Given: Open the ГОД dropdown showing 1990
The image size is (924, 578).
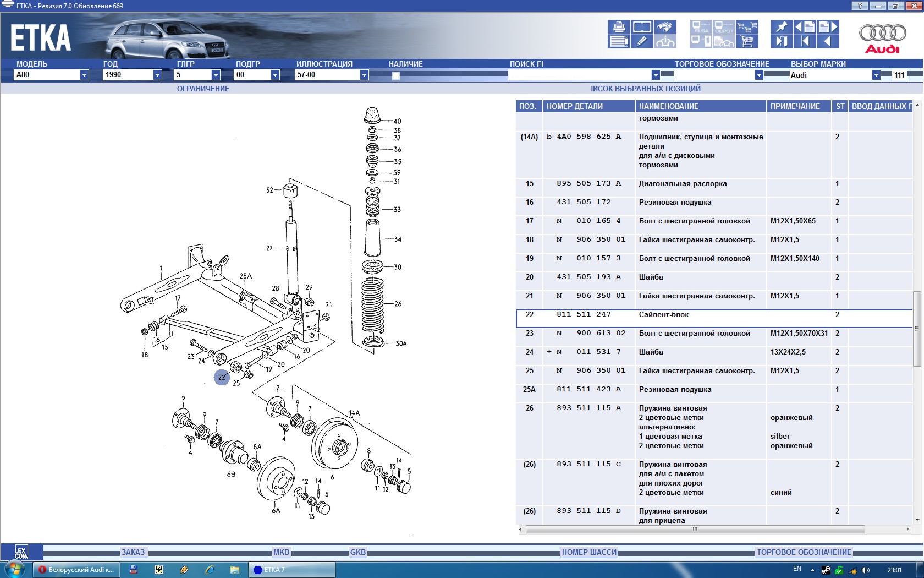Looking at the screenshot, I should [x=157, y=75].
